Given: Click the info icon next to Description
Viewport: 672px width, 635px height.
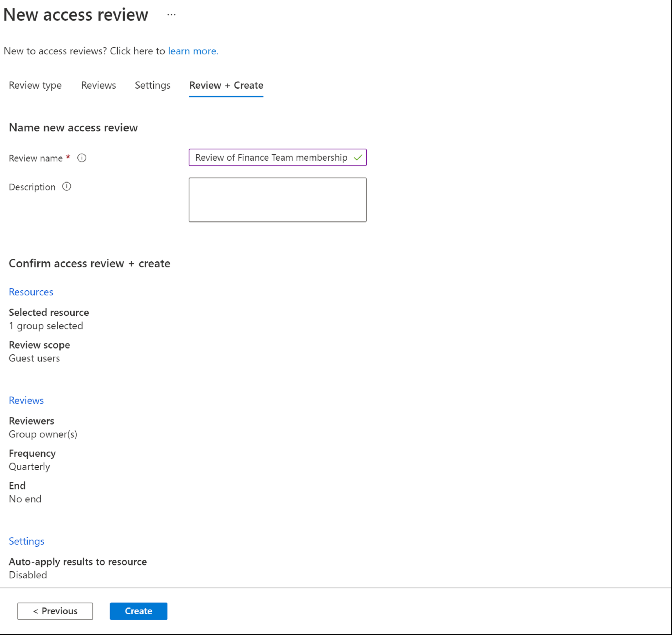Looking at the screenshot, I should click(66, 186).
